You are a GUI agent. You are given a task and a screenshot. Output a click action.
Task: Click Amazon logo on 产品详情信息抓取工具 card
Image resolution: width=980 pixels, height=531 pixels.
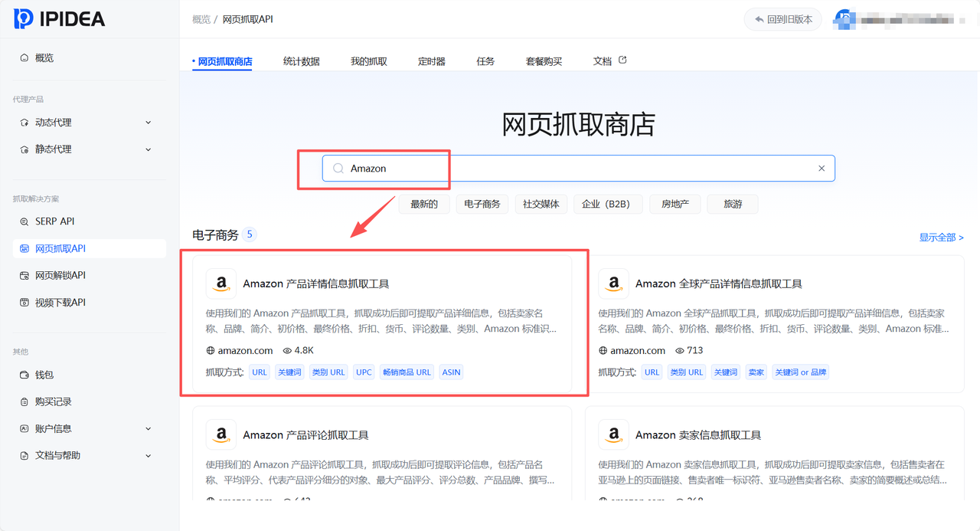(x=221, y=284)
